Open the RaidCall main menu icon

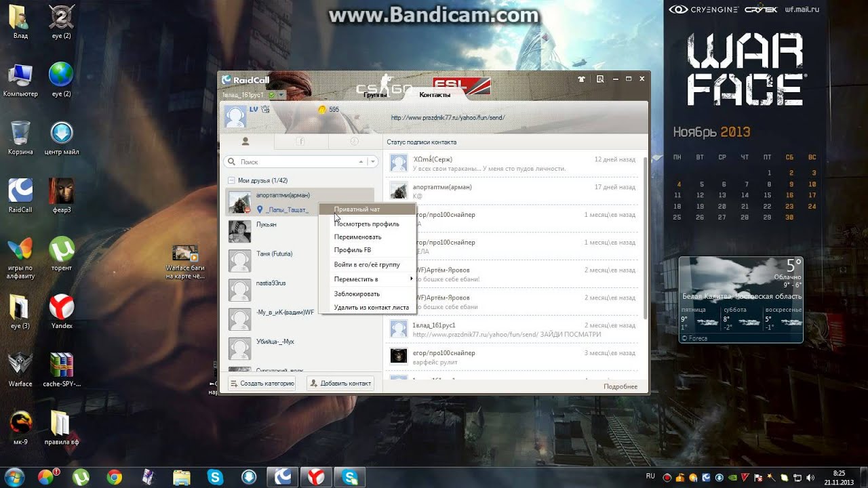[x=600, y=79]
